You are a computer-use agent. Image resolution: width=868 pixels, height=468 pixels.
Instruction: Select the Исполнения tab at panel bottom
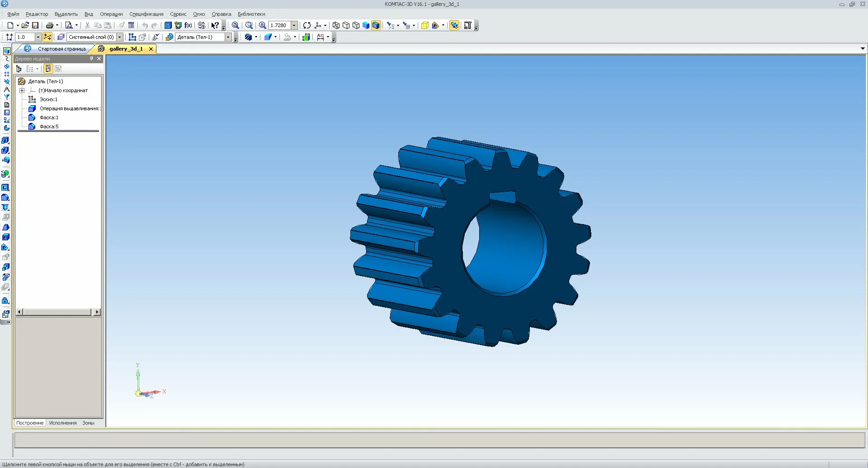(63, 423)
